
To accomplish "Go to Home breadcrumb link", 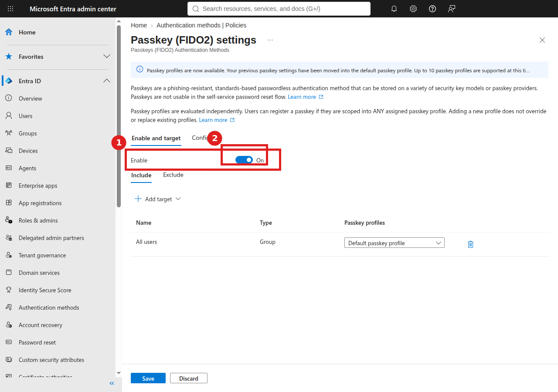I will click(x=139, y=25).
